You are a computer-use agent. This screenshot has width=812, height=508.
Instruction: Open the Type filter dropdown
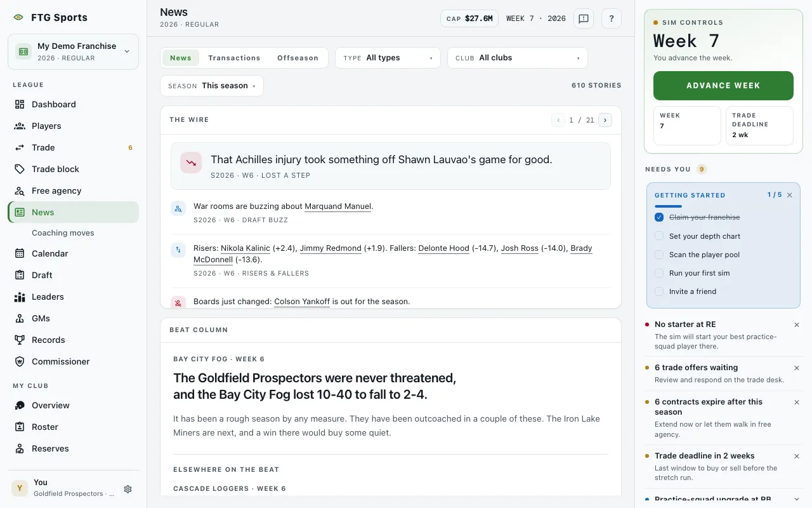tap(388, 58)
